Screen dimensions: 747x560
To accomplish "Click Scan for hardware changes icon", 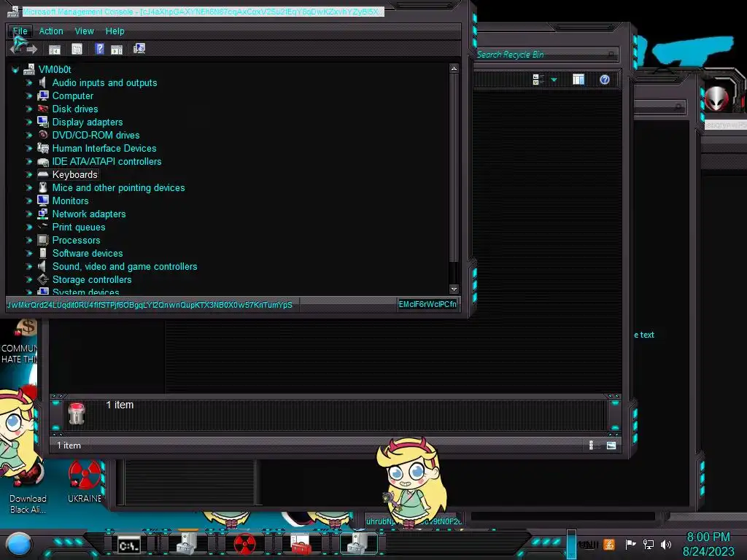I will click(x=139, y=49).
